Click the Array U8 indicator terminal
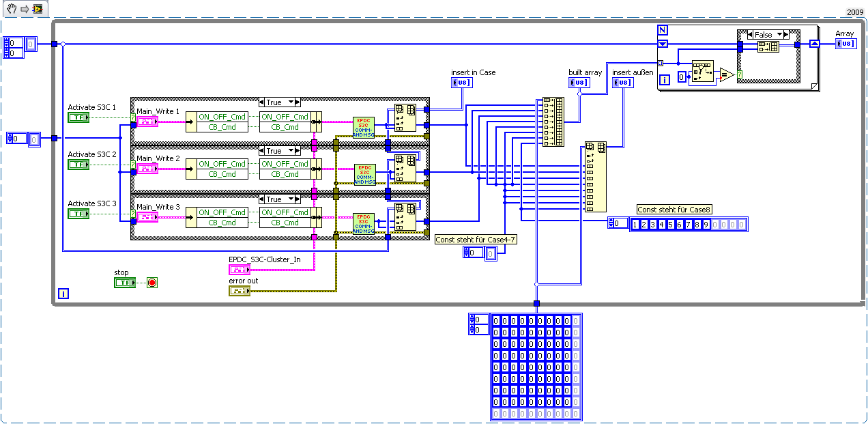This screenshot has height=424, width=868. pos(846,44)
